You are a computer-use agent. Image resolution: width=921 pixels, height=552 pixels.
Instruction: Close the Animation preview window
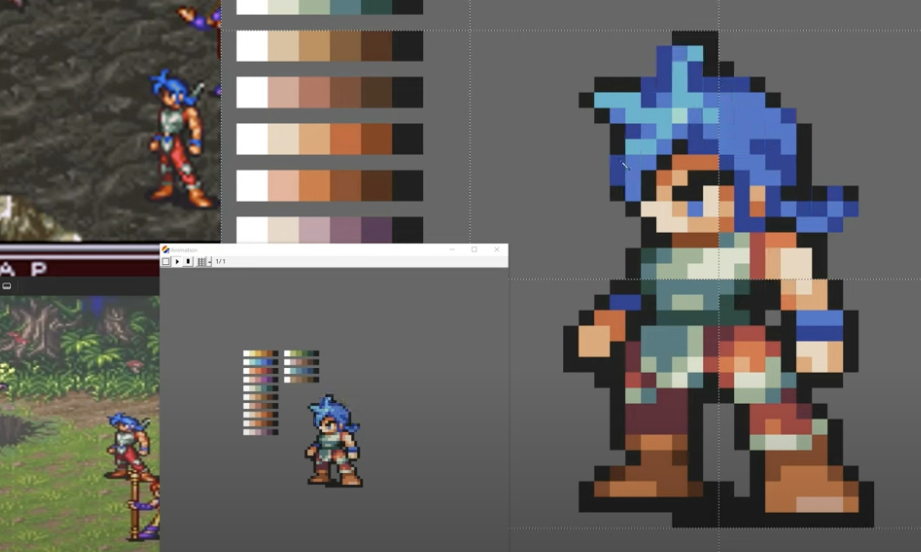pyautogui.click(x=497, y=250)
